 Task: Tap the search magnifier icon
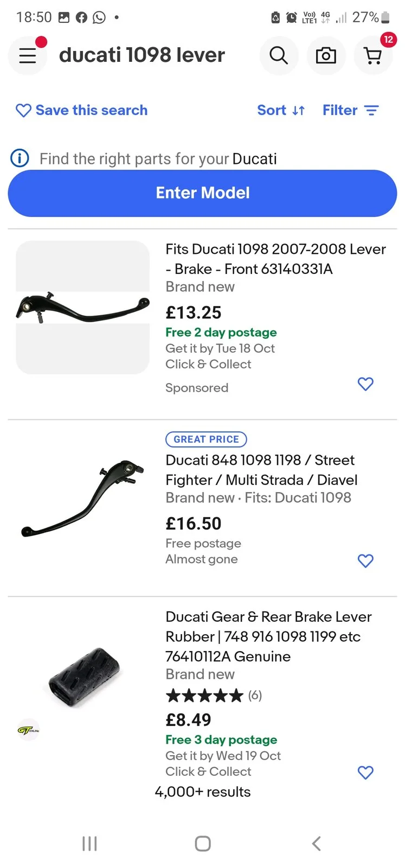coord(279,55)
